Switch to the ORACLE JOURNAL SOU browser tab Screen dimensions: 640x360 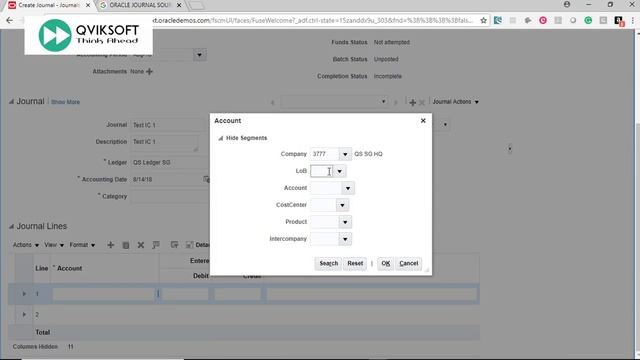click(x=140, y=5)
